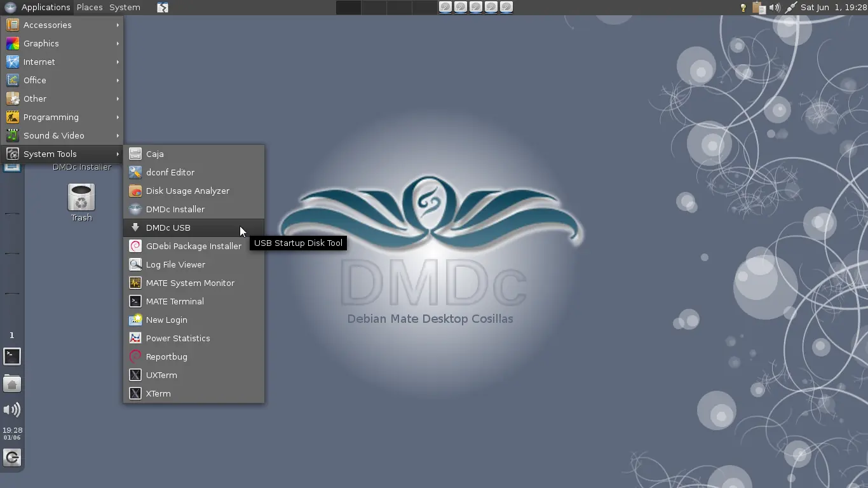Expand the Other submenu

[x=62, y=98]
